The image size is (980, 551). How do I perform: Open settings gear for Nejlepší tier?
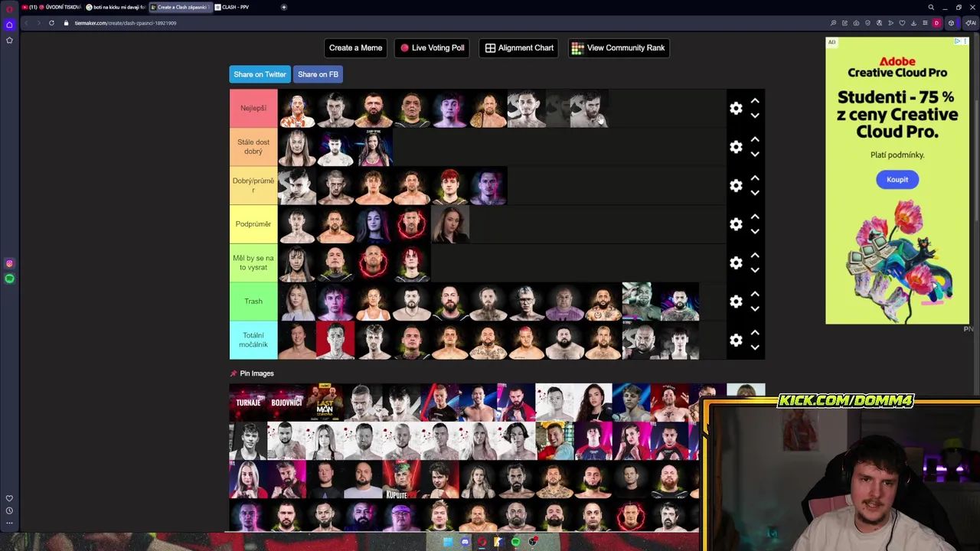click(736, 109)
